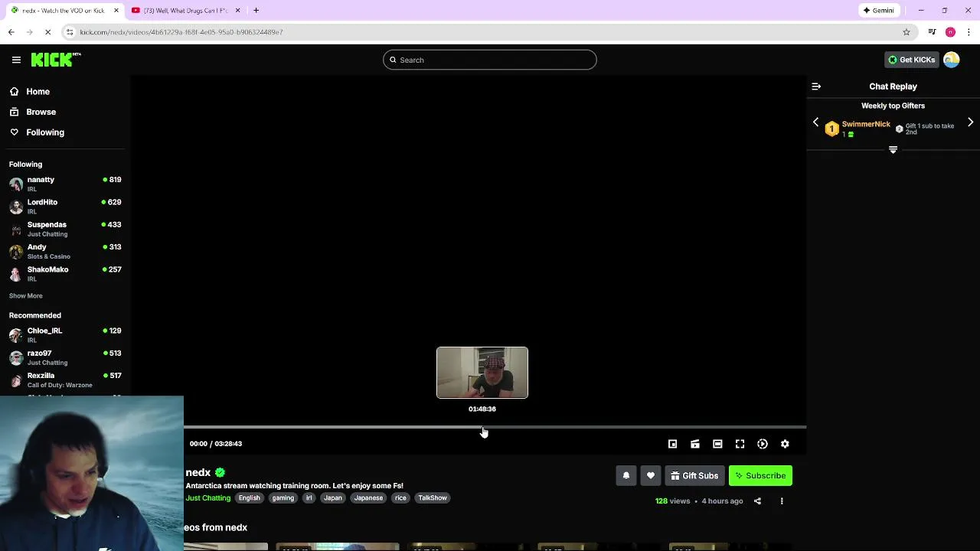Screen dimensions: 980x551
Task: Go to Browse in sidebar
Action: [x=41, y=112]
